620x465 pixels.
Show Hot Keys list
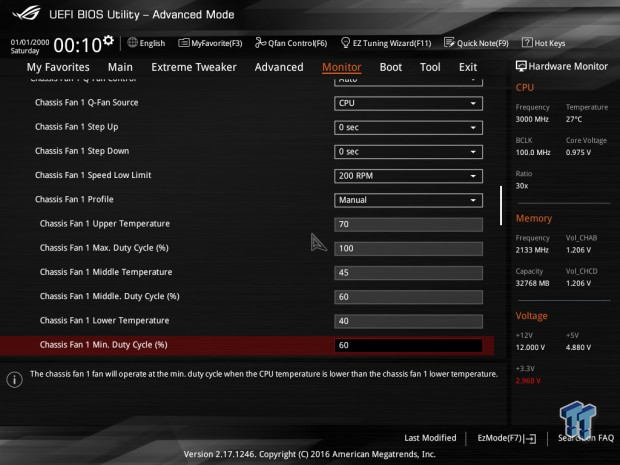tap(544, 43)
